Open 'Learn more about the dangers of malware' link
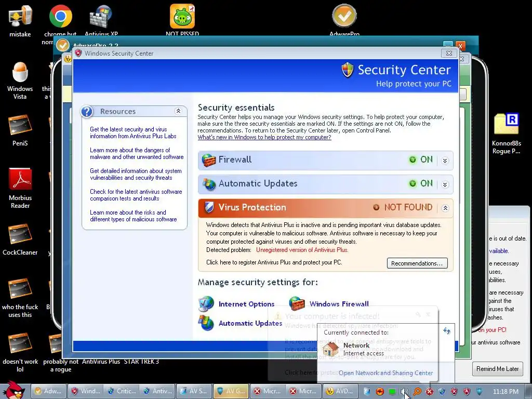 pos(137,153)
